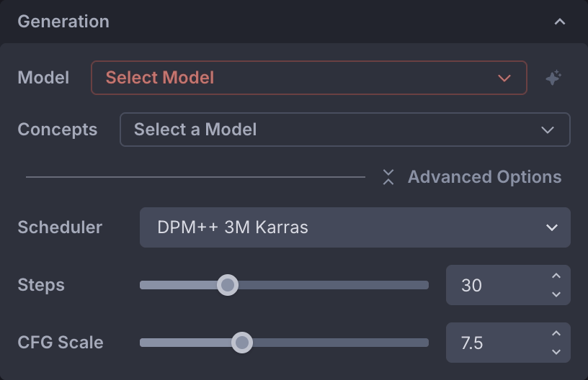Screen dimensions: 588x380
Task: Click the Model label
Action: (x=43, y=78)
